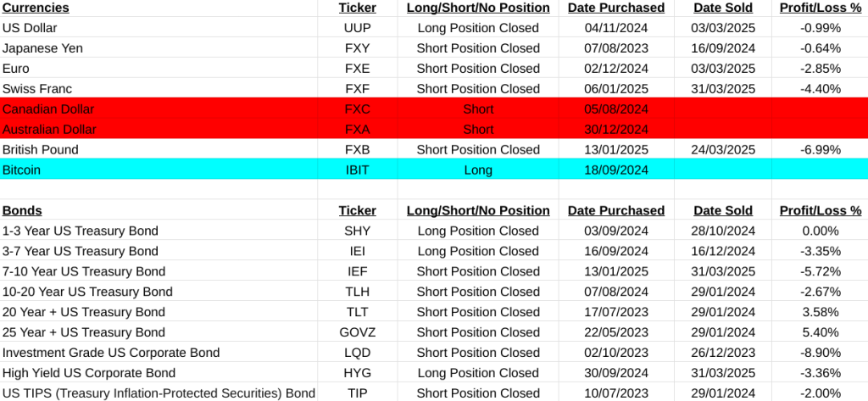Click the Bonds section header
Image resolution: width=868 pixels, height=401 pixels.
pos(22,210)
